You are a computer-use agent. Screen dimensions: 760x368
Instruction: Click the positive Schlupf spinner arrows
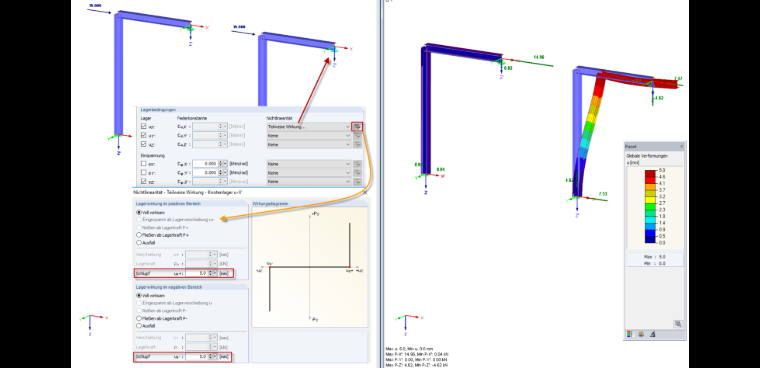210,274
